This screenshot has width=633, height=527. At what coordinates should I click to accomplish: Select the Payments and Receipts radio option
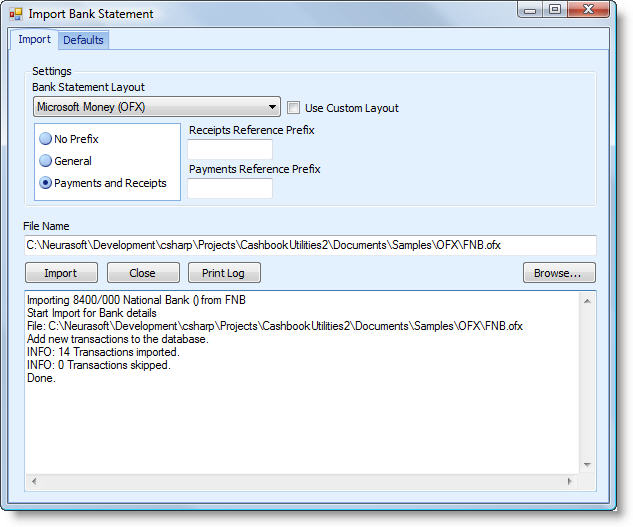click(x=46, y=183)
